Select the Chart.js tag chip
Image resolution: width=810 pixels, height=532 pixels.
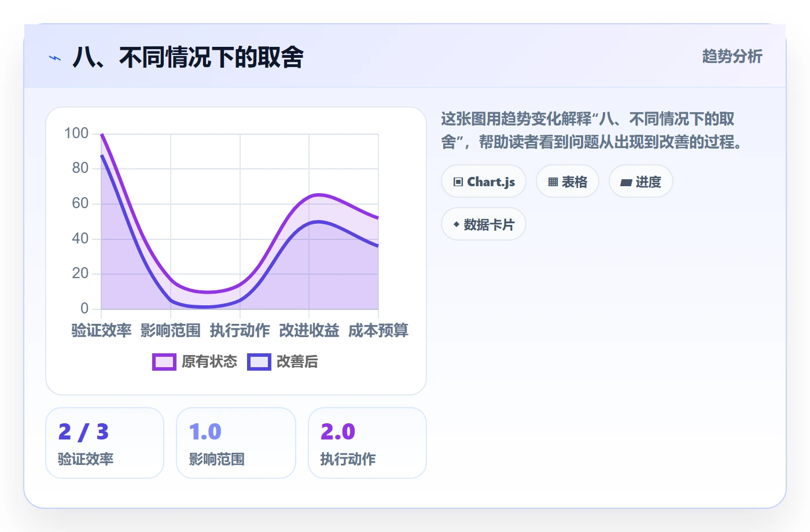pyautogui.click(x=484, y=182)
